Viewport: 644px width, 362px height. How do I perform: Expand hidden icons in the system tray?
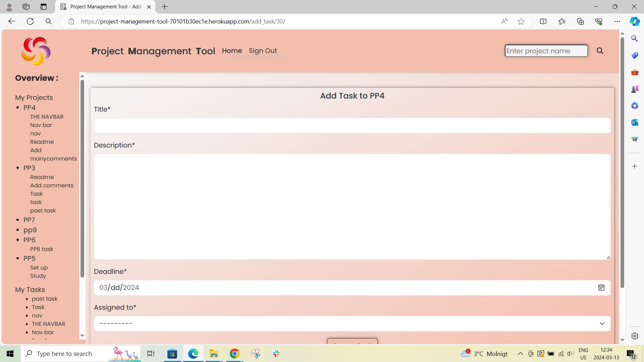click(x=520, y=353)
